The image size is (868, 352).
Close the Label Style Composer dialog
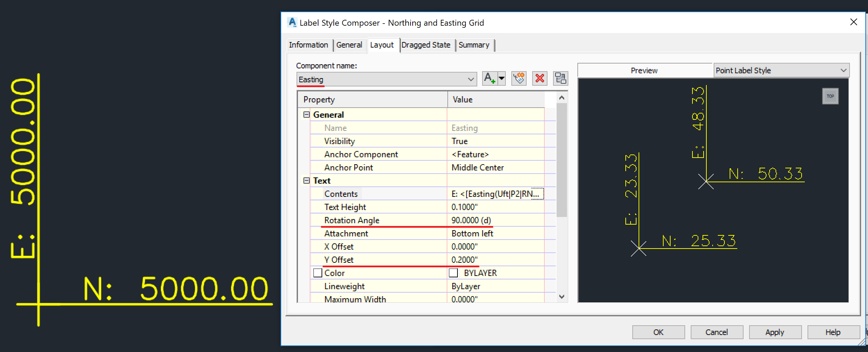854,22
